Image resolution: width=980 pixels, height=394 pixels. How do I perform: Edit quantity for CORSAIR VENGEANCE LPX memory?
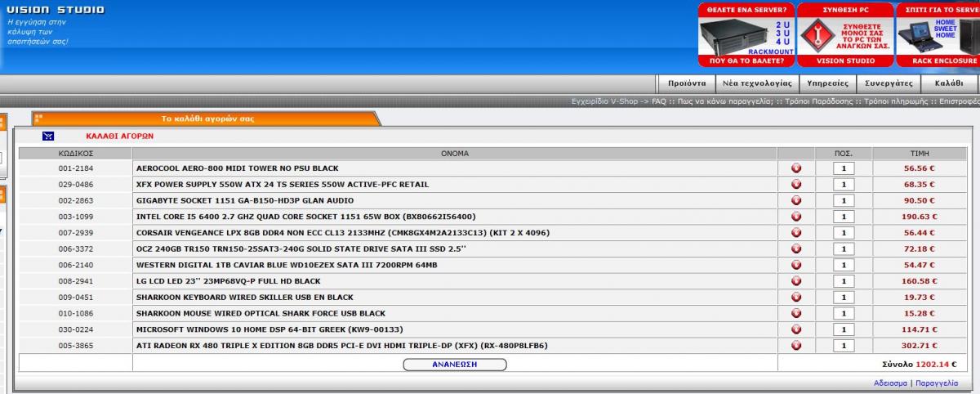coord(844,233)
